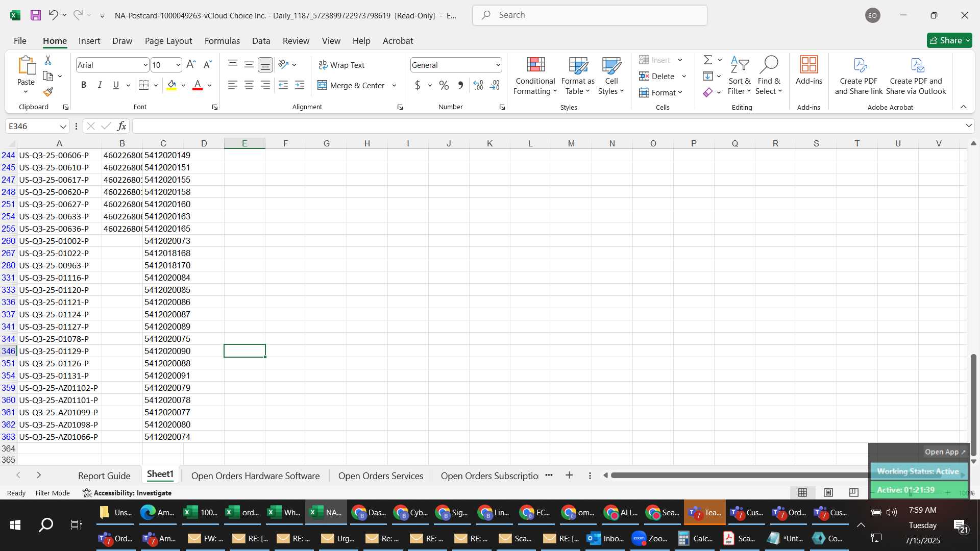Open the Share button dropdown
This screenshot has width=980, height=551.
(967, 40)
